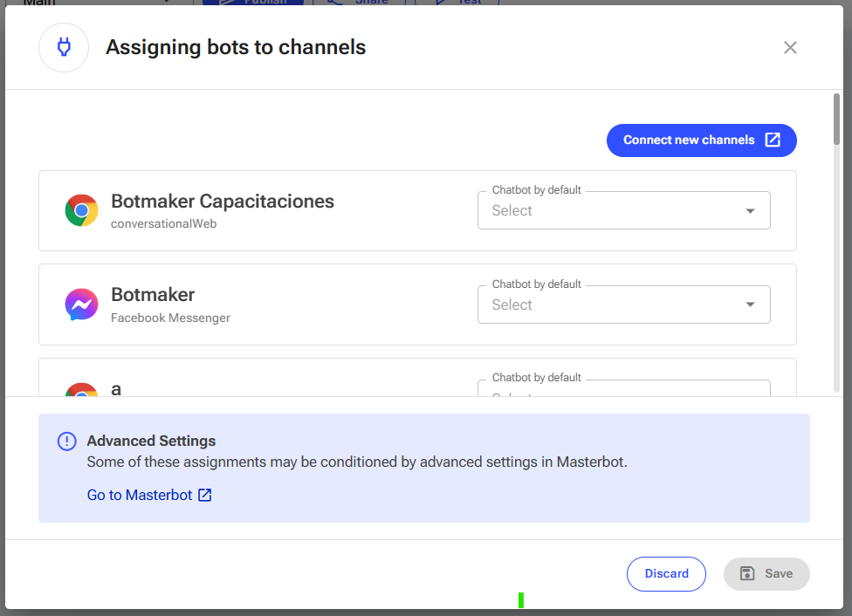Click the Chrome icon of channel 'a'
The image size is (852, 616).
click(x=81, y=389)
